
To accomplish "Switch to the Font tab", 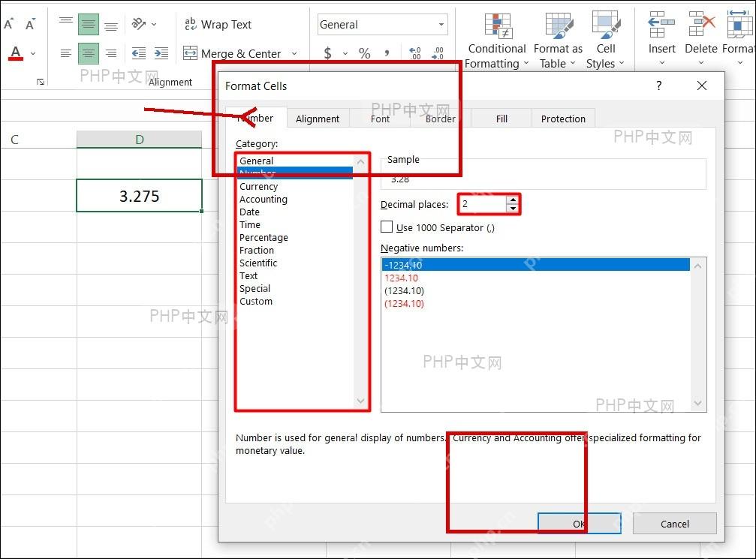I will coord(380,119).
